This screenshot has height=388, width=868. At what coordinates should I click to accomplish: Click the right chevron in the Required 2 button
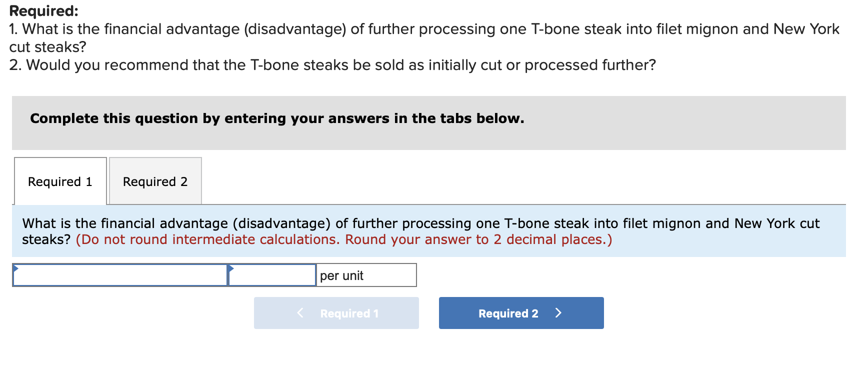pyautogui.click(x=558, y=313)
